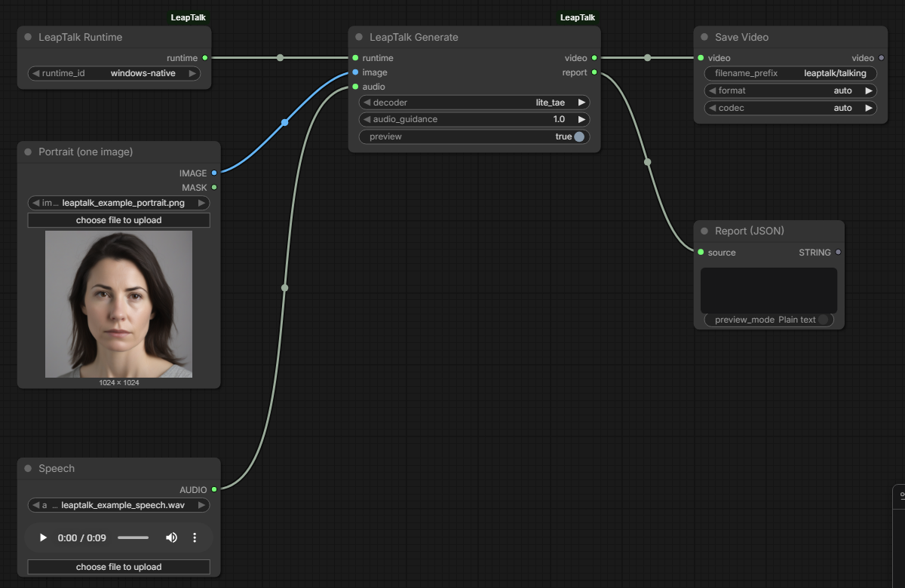The height and width of the screenshot is (588, 905).
Task: Click the portrait image thumbnail preview
Action: coord(118,304)
